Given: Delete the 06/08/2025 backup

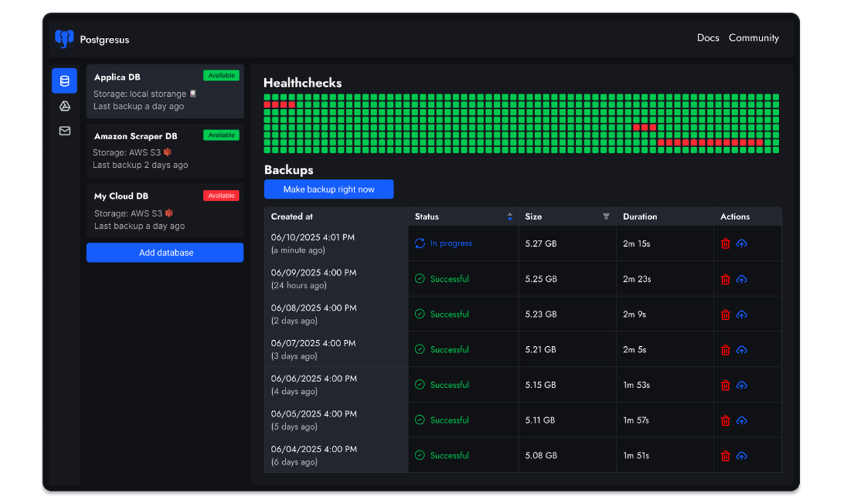Looking at the screenshot, I should click(x=726, y=314).
